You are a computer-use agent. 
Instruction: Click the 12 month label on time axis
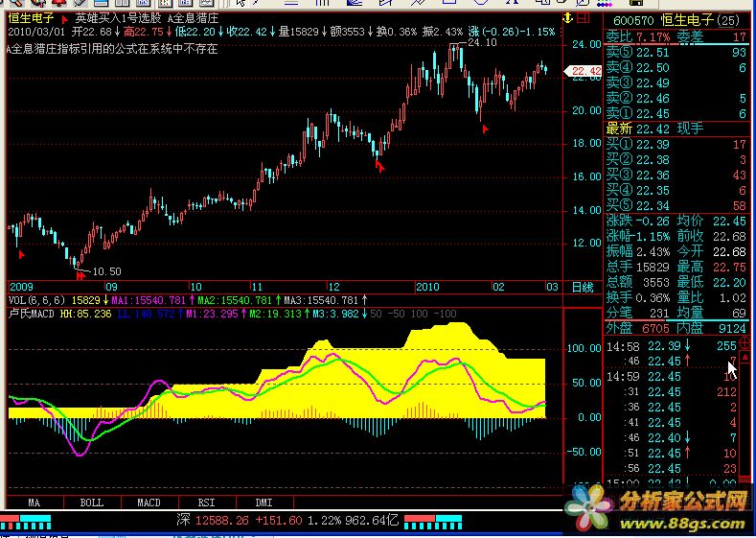point(333,287)
